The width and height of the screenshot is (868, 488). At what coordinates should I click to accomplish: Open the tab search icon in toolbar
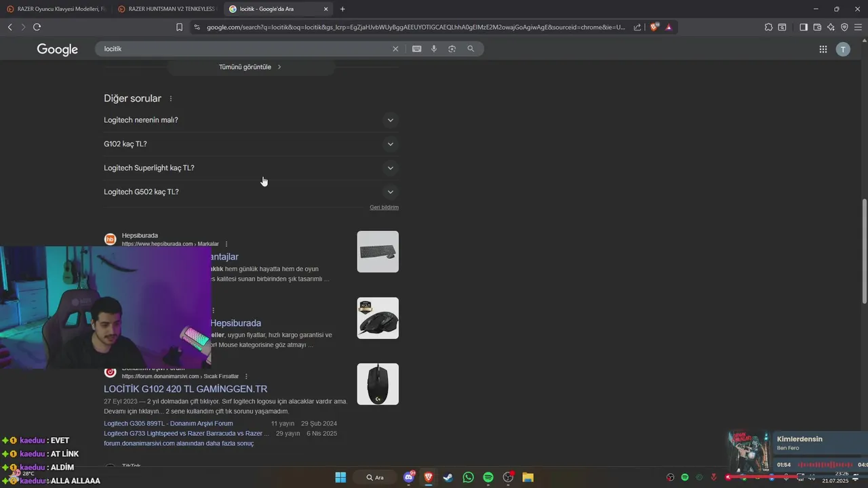click(x=782, y=27)
